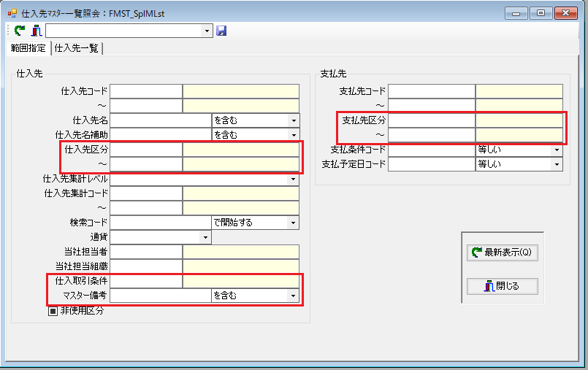Open the 支払予定日コード 等しい dropdown
The image size is (588, 370).
[x=557, y=164]
